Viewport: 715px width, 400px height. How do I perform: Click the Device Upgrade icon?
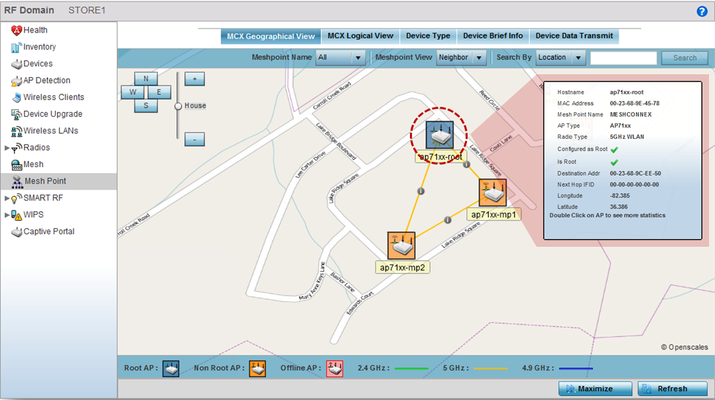tap(16, 114)
